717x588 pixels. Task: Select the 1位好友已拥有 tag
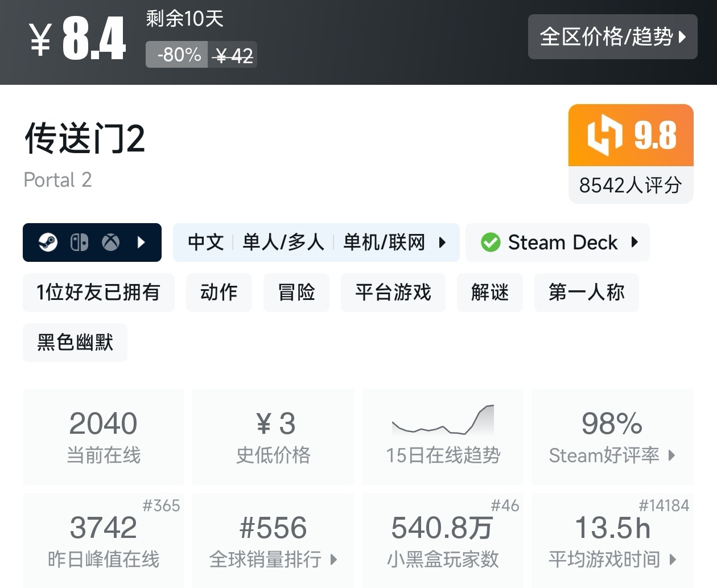click(98, 293)
